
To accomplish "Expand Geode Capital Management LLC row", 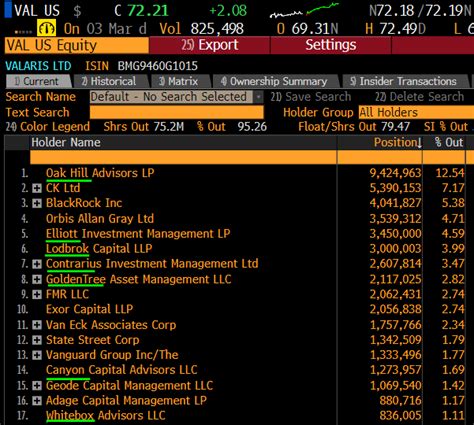I will point(37,386).
